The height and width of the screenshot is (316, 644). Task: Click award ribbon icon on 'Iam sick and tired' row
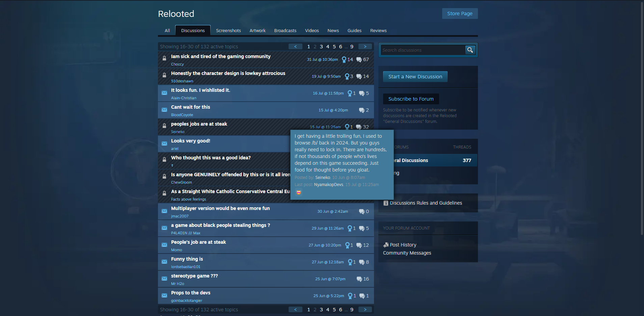[344, 60]
